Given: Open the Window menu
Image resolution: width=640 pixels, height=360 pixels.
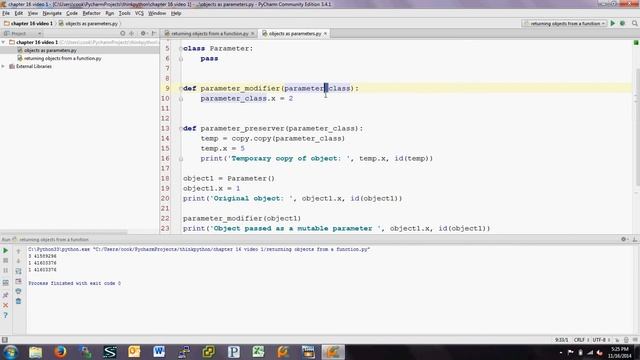Looking at the screenshot, I should click(157, 13).
